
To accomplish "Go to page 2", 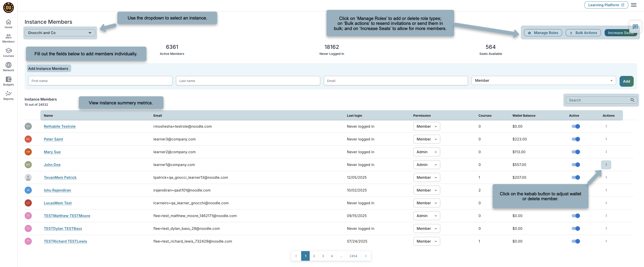I will pyautogui.click(x=314, y=256).
